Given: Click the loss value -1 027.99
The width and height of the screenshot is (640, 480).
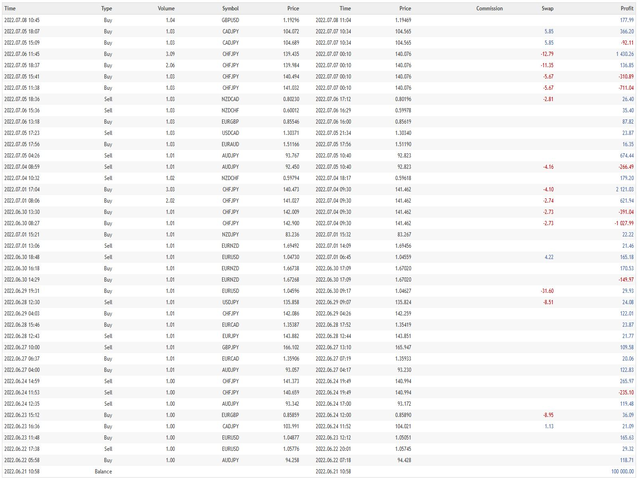Looking at the screenshot, I should pos(624,223).
